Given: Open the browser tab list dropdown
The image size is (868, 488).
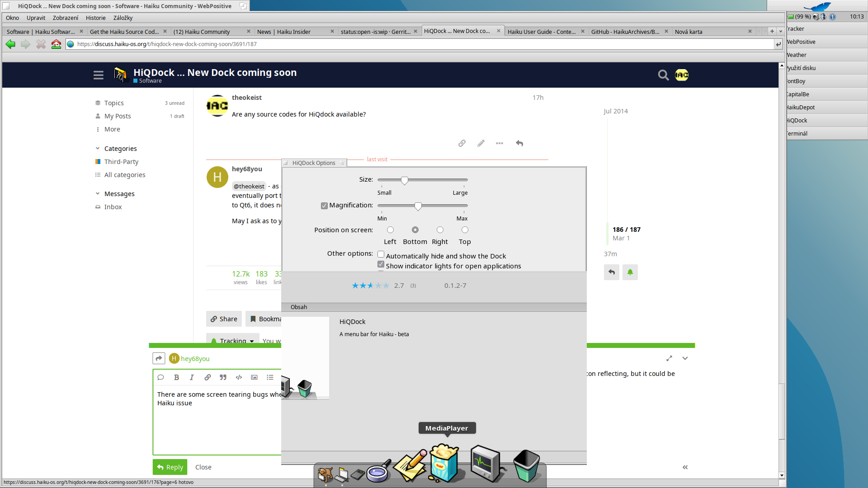Looking at the screenshot, I should coord(781,32).
